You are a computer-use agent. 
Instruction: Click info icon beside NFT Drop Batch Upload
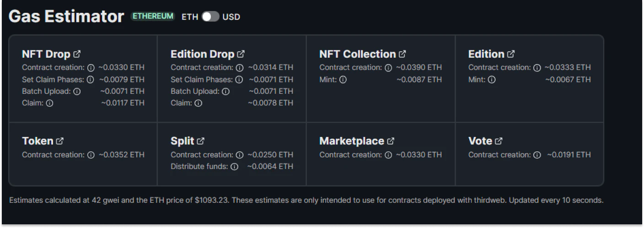(x=77, y=92)
